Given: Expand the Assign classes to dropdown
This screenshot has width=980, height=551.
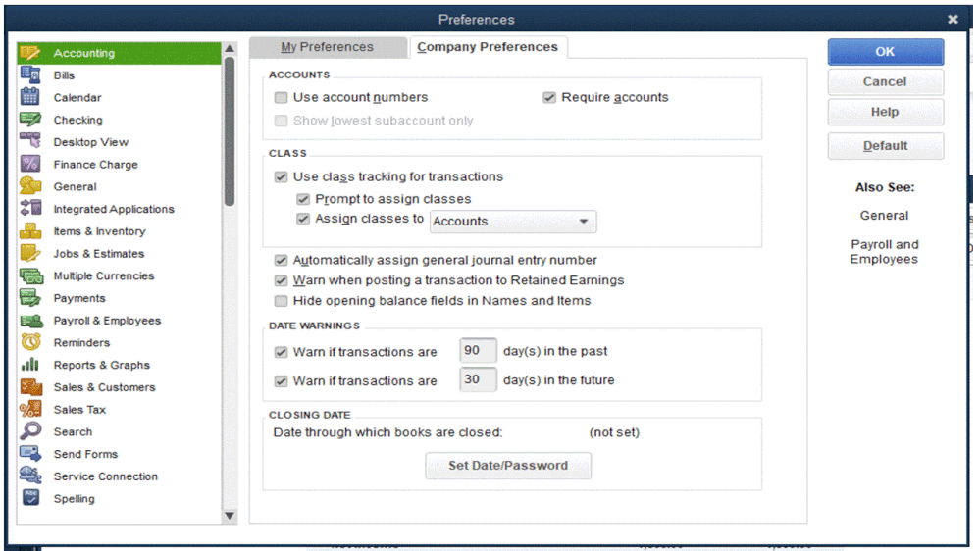Looking at the screenshot, I should (512, 222).
